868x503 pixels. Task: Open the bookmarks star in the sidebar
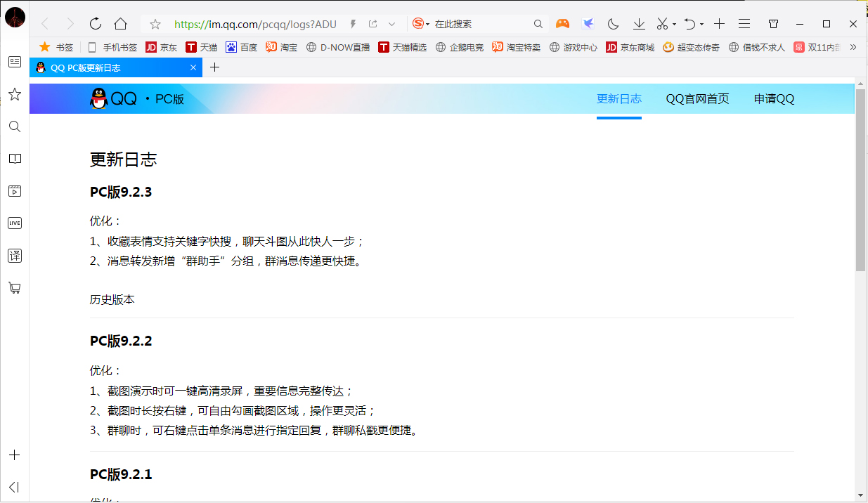[14, 93]
